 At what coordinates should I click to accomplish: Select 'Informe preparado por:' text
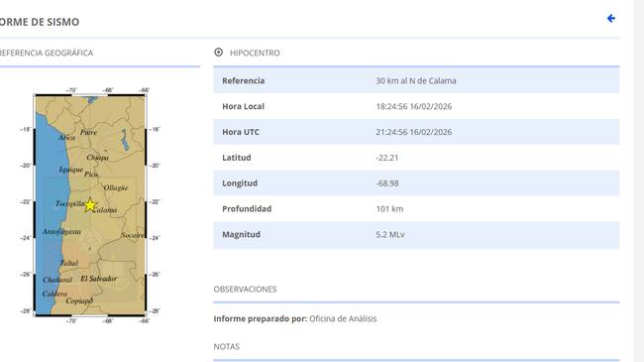[261, 318]
